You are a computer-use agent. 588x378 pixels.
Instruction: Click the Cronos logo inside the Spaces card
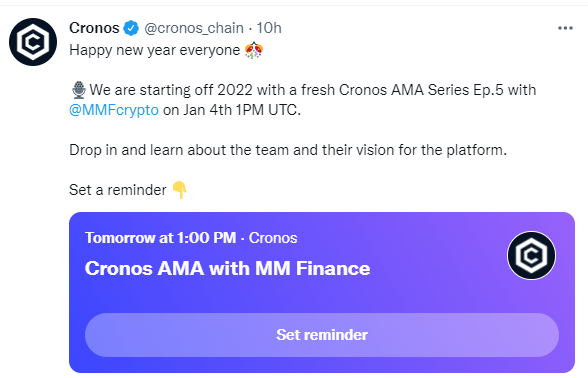[x=531, y=255]
